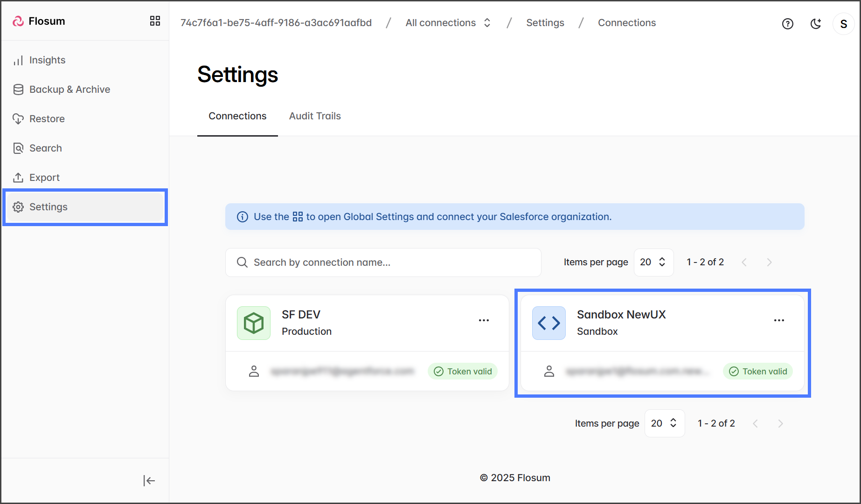Open the Global Settings grid icon

(x=155, y=21)
